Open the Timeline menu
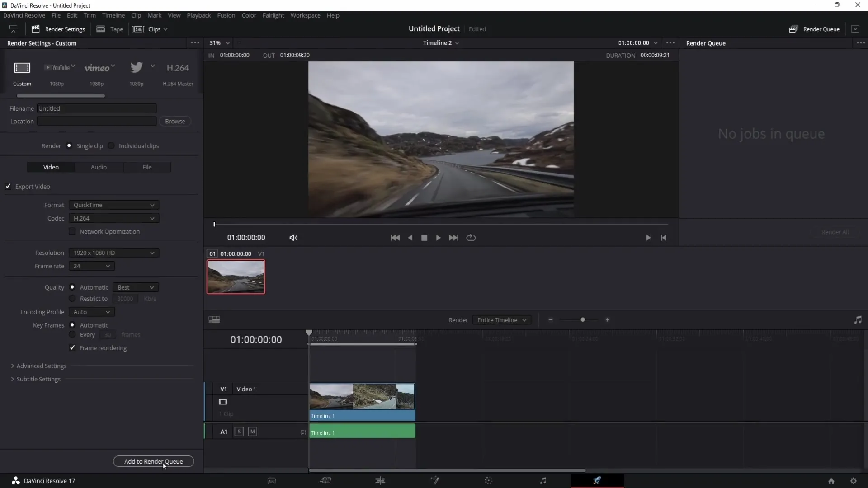 coord(113,15)
